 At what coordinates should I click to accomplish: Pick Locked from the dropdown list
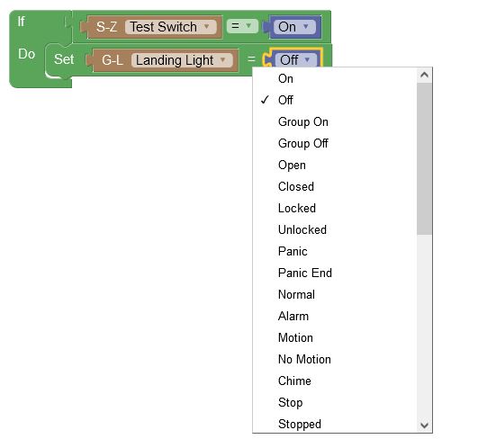pos(335,209)
